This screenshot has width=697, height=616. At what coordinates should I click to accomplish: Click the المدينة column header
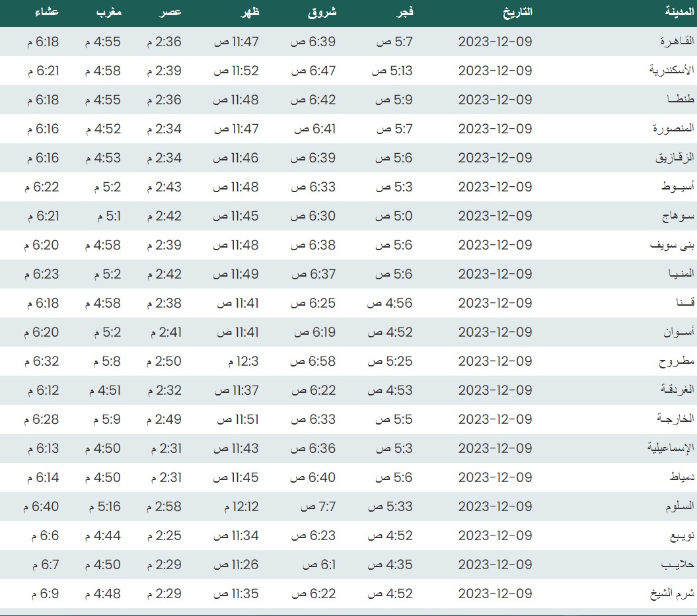pos(679,12)
